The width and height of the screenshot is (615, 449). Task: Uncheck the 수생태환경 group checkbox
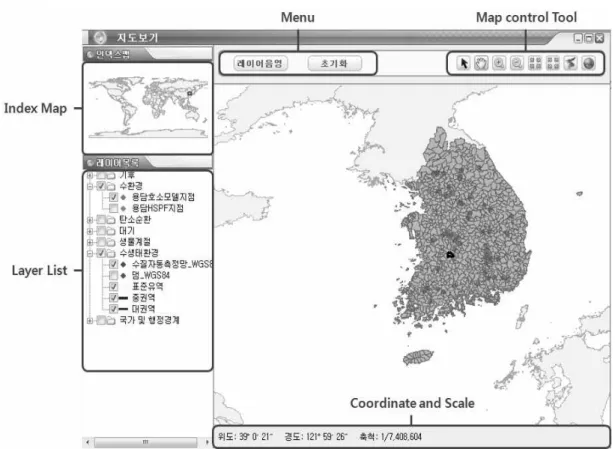101,253
